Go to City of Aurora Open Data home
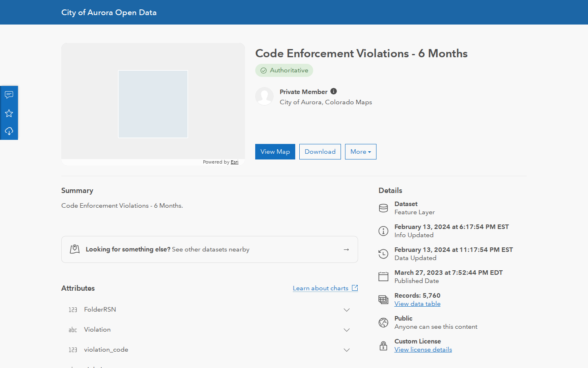Image resolution: width=588 pixels, height=368 pixels. point(109,12)
